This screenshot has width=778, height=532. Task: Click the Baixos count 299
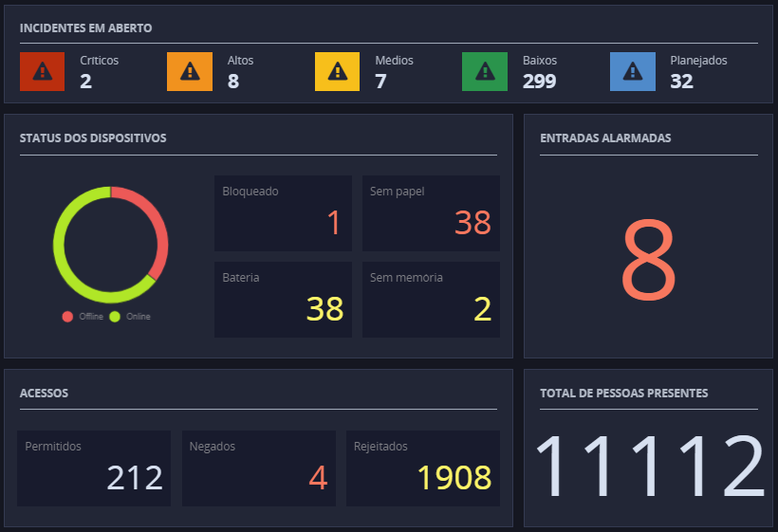tap(539, 82)
